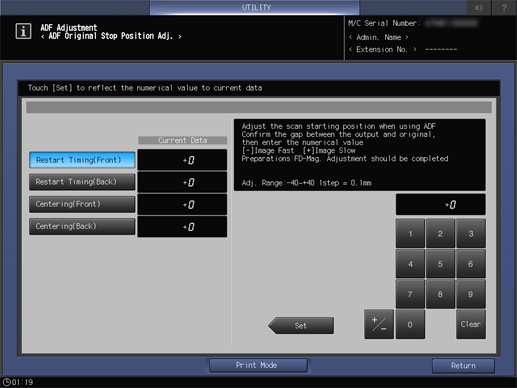This screenshot has width=517, height=388.
Task: Clear the entered value with Clear key
Action: coord(471,324)
